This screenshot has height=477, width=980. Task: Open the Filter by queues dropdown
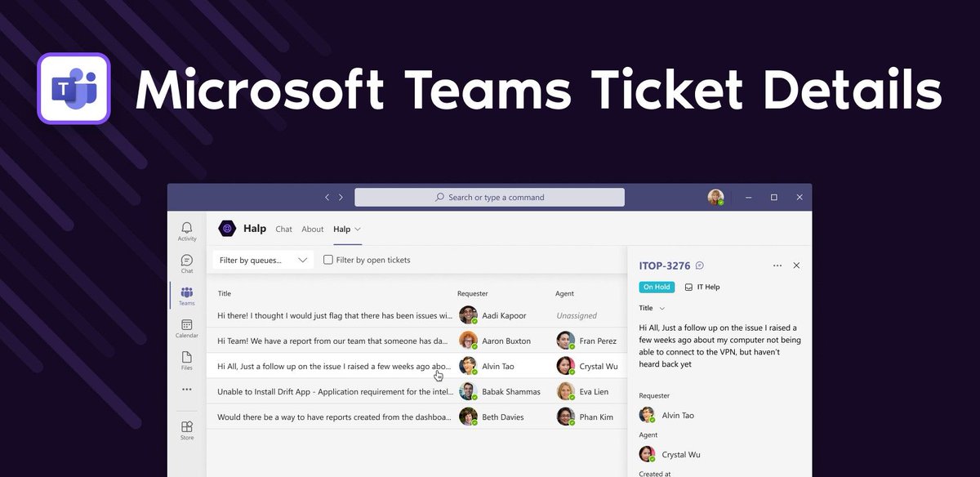coord(263,260)
